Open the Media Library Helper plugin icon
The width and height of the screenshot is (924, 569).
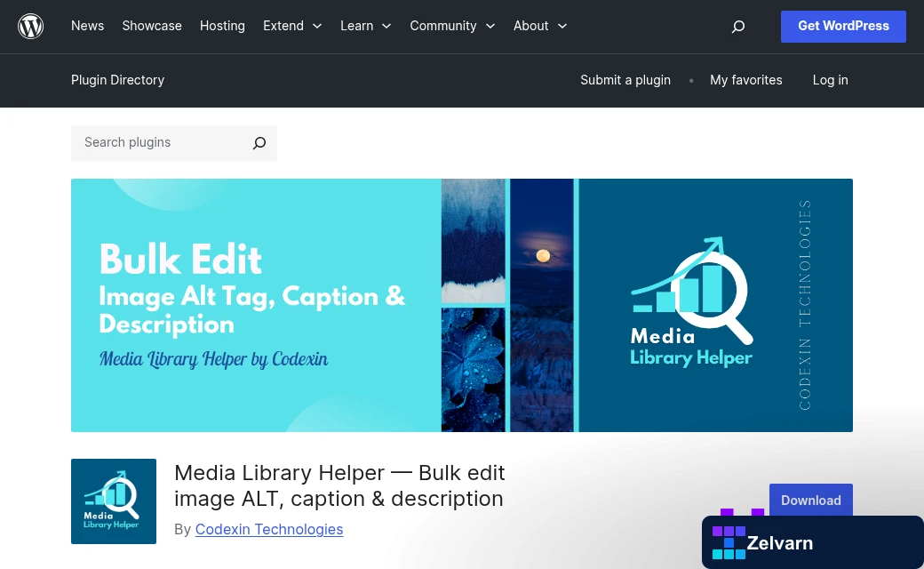pyautogui.click(x=114, y=501)
